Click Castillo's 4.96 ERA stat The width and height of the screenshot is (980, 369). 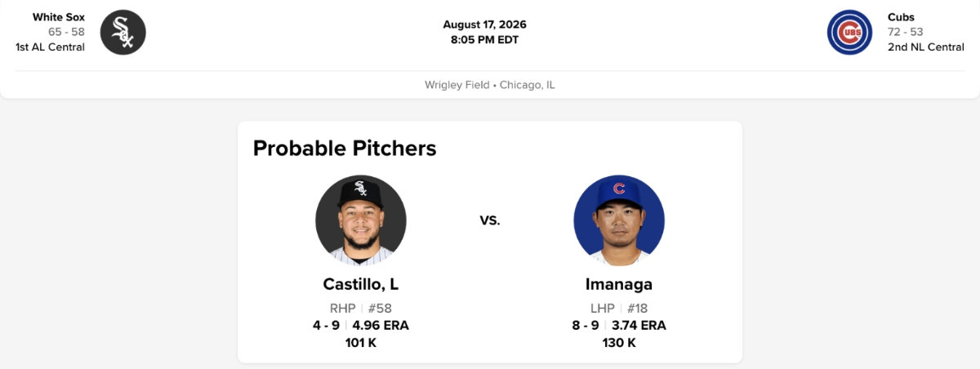coord(381,325)
